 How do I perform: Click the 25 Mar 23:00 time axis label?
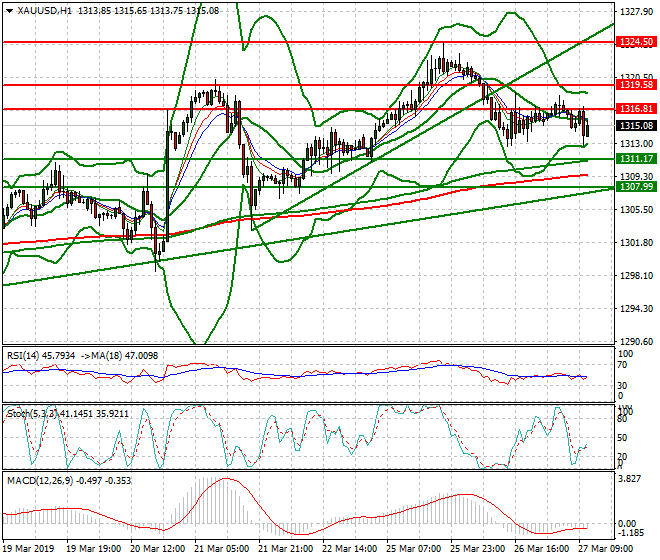click(478, 549)
